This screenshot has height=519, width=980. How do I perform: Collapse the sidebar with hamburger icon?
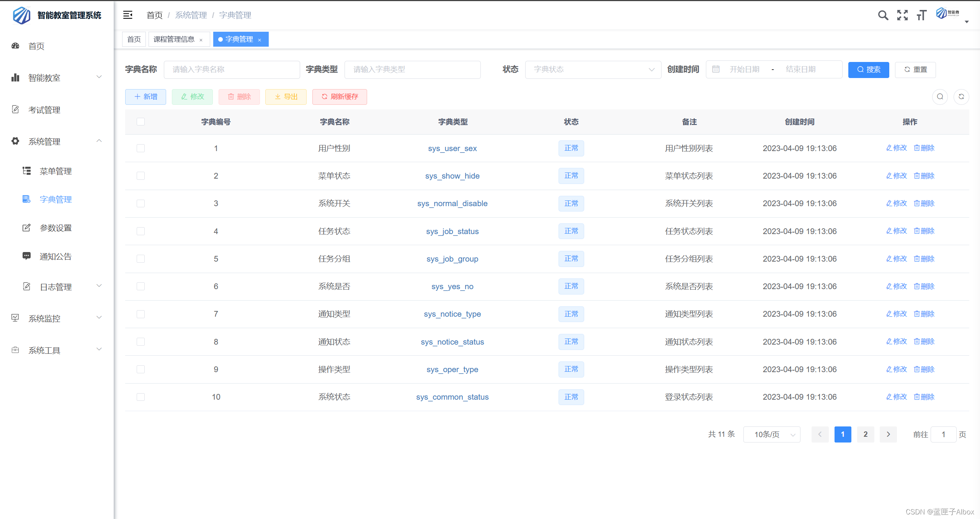127,15
